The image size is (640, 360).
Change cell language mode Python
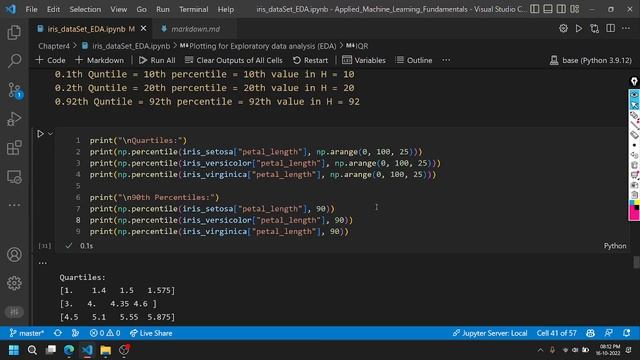tap(615, 246)
